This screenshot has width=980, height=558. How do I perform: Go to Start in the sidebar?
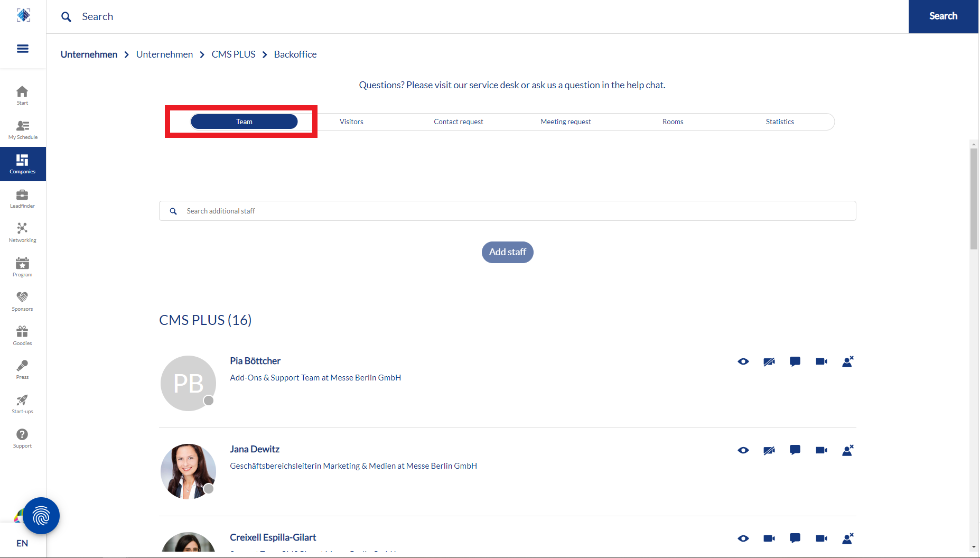(x=22, y=96)
